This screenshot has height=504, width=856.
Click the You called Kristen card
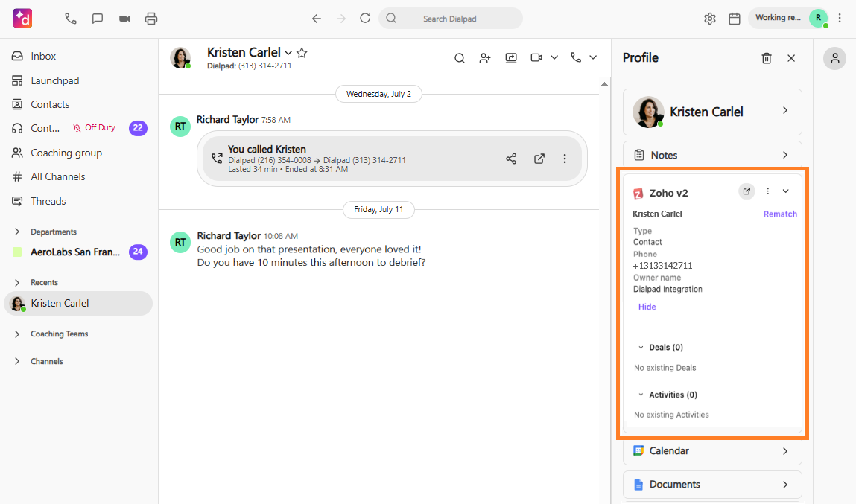pos(392,159)
